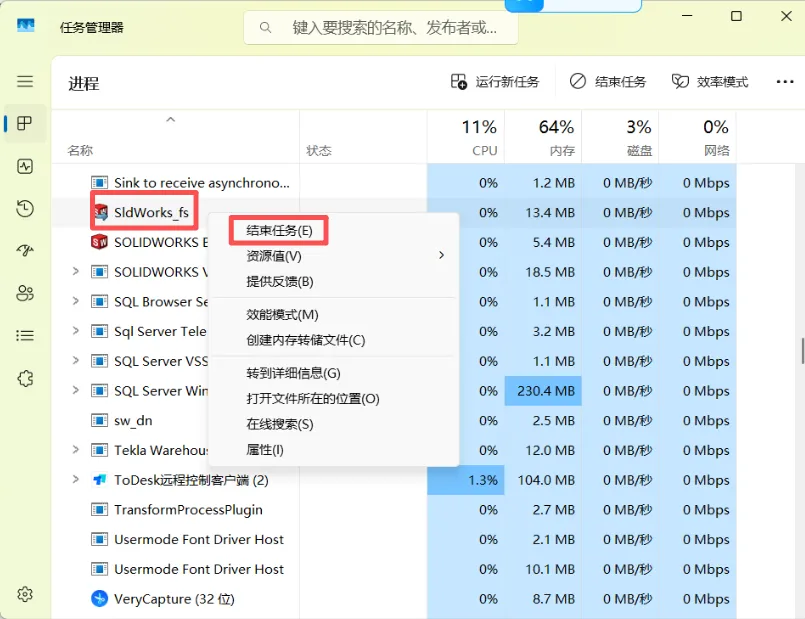The image size is (805, 619).
Task: Expand the ToDesk远程控制客户端 (2) group
Action: (75, 479)
